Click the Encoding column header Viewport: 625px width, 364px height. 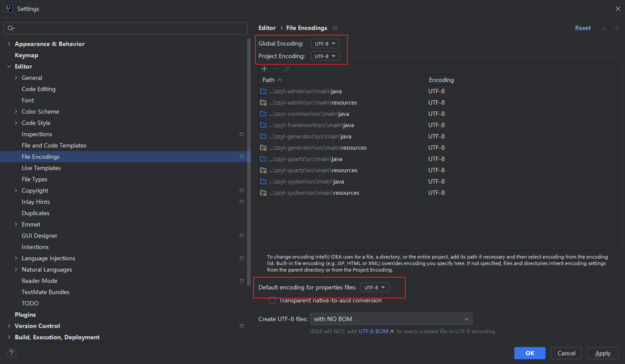click(x=521, y=80)
